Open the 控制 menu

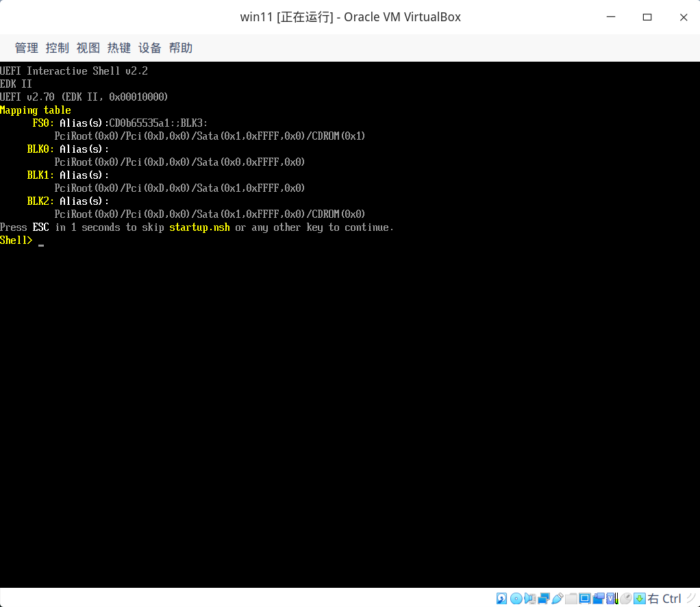pyautogui.click(x=58, y=47)
